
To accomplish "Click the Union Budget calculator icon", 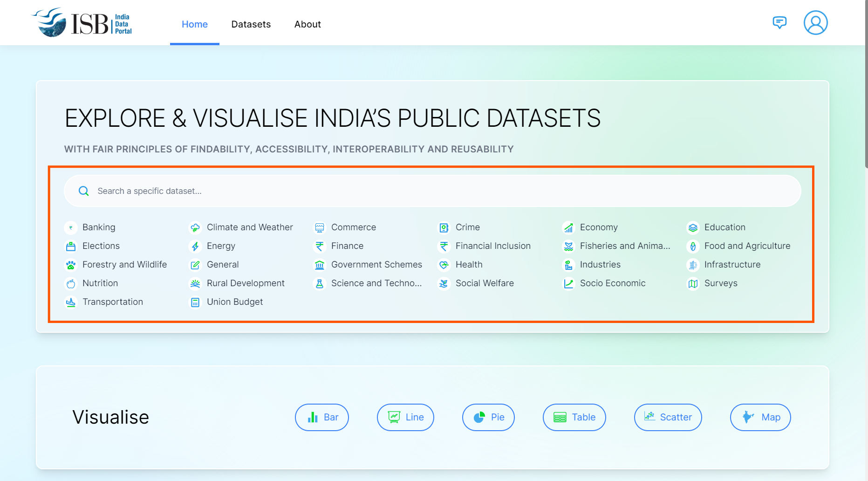I will click(x=195, y=302).
